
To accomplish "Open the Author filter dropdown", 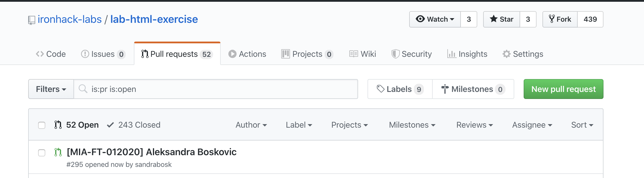I will (x=251, y=125).
